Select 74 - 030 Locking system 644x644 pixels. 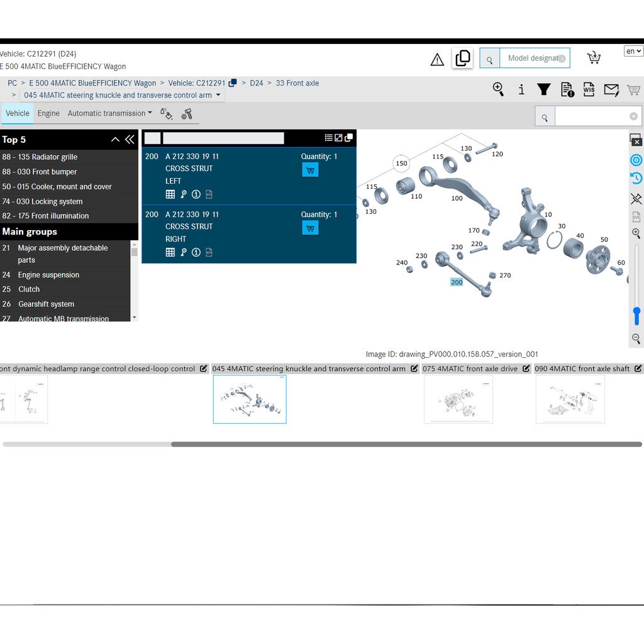coord(69,201)
